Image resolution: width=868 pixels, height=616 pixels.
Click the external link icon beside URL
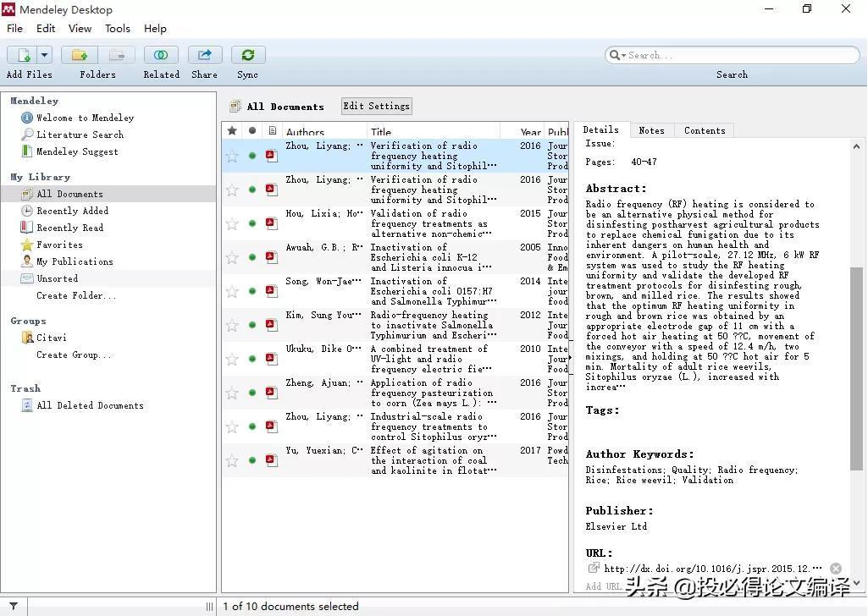(x=594, y=568)
